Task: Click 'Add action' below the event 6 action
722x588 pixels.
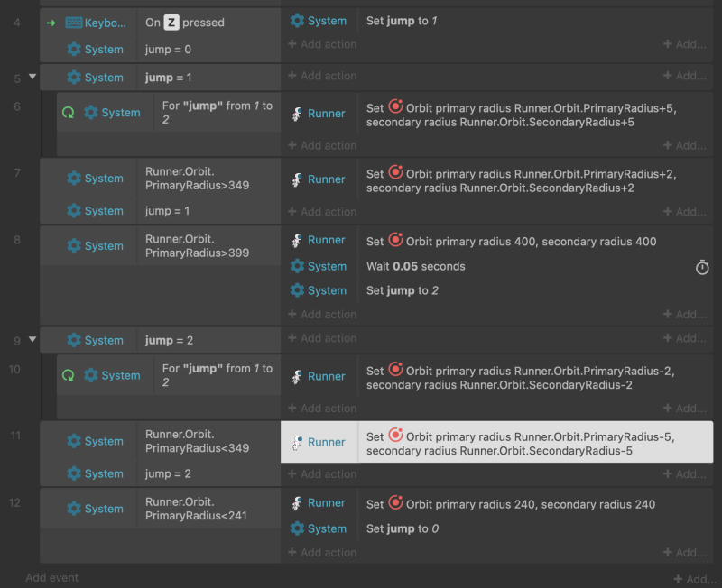Action: click(x=322, y=145)
